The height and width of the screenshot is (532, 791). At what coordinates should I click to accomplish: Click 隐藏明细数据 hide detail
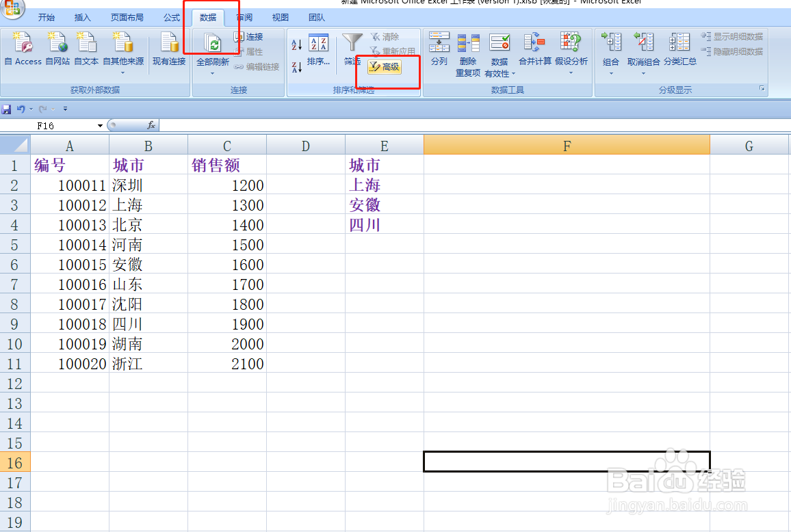pyautogui.click(x=732, y=51)
